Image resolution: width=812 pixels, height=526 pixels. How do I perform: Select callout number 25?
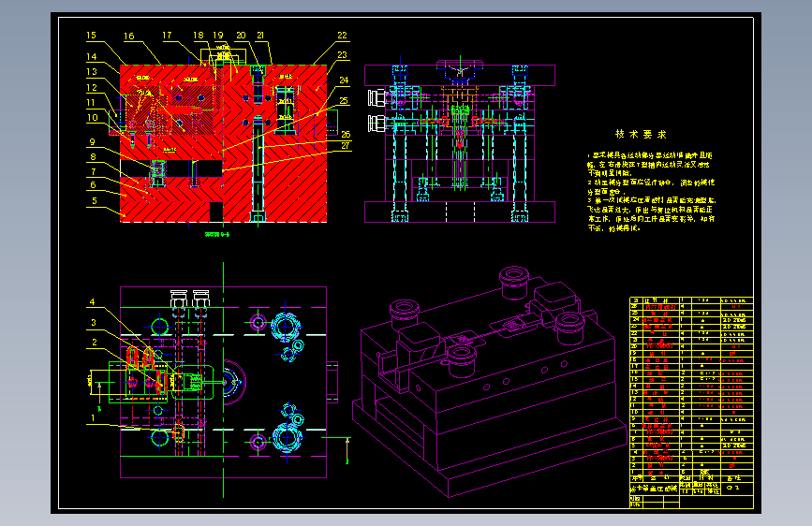tap(344, 100)
